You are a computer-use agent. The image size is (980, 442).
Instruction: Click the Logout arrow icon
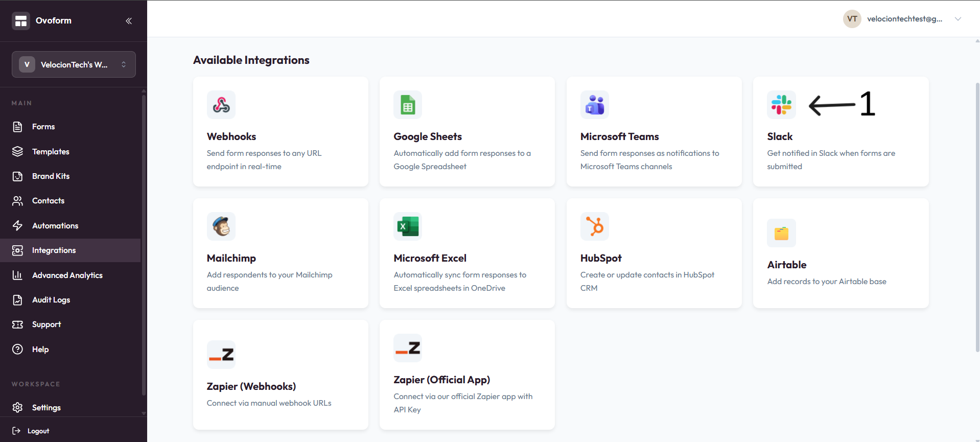tap(16, 431)
